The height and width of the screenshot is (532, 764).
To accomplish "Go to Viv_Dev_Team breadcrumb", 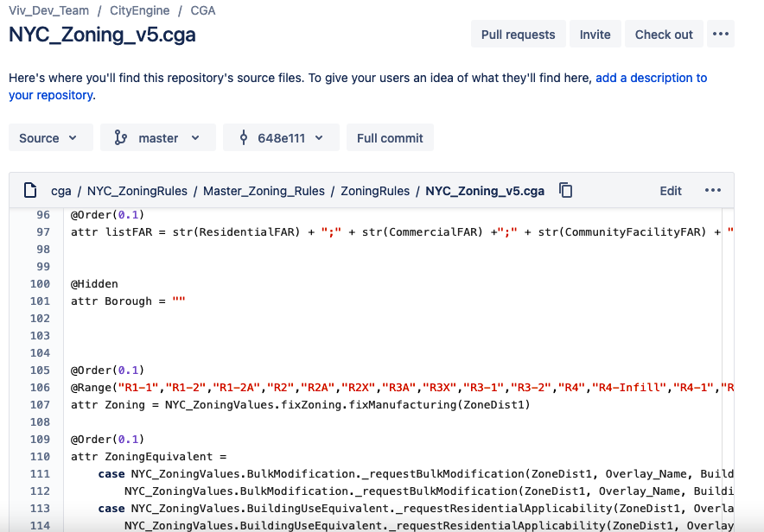I will tap(48, 10).
